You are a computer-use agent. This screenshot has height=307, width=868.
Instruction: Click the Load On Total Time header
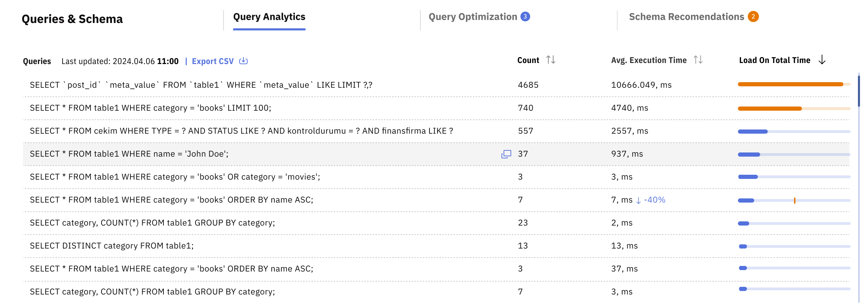click(x=775, y=60)
